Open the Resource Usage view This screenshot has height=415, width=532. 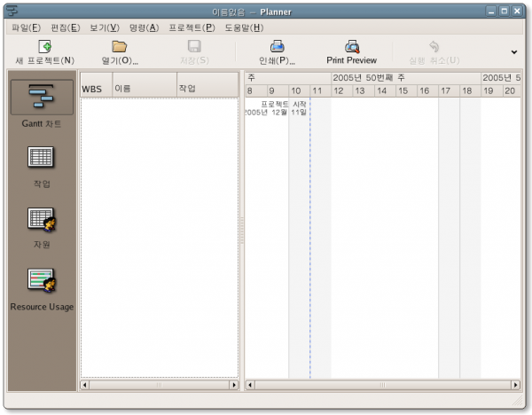[42, 280]
